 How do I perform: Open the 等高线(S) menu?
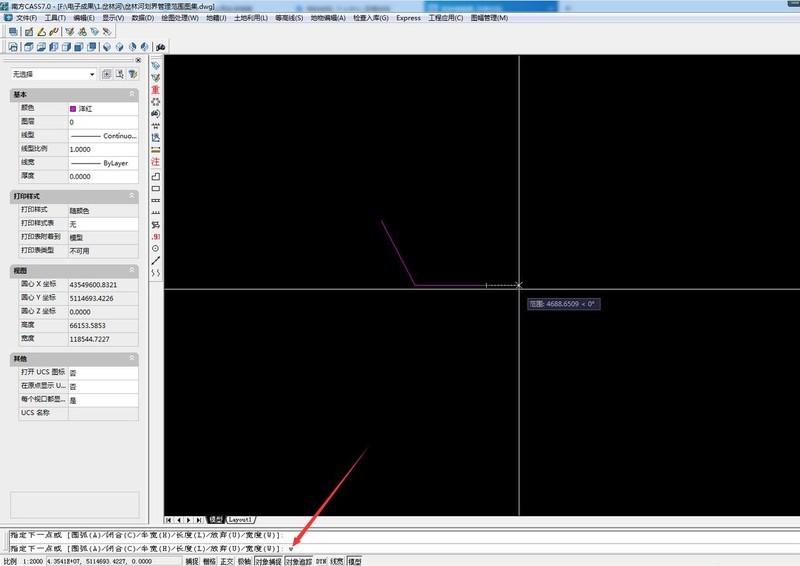pyautogui.click(x=289, y=18)
